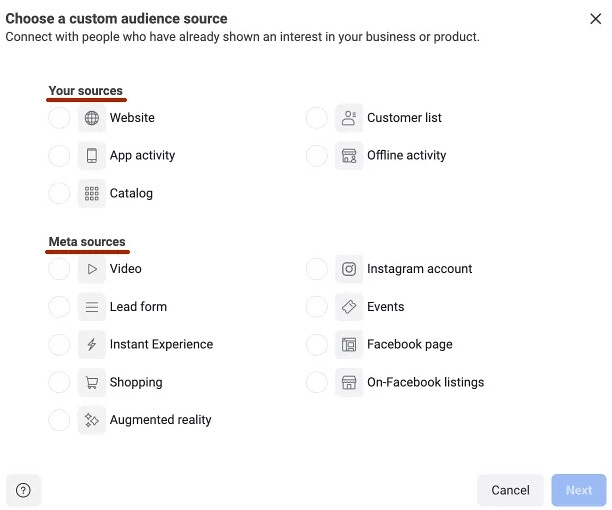Click the Instant Experience lightning icon
This screenshot has height=510, width=612.
pos(92,345)
